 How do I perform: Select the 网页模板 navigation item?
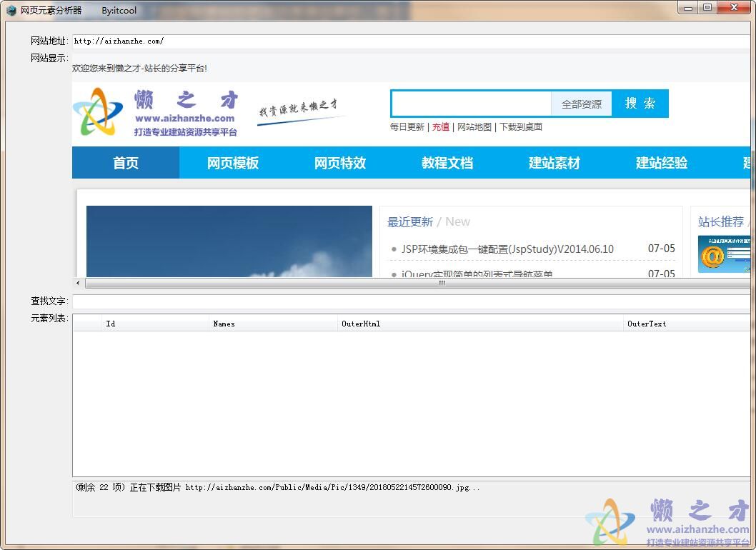[x=232, y=163]
